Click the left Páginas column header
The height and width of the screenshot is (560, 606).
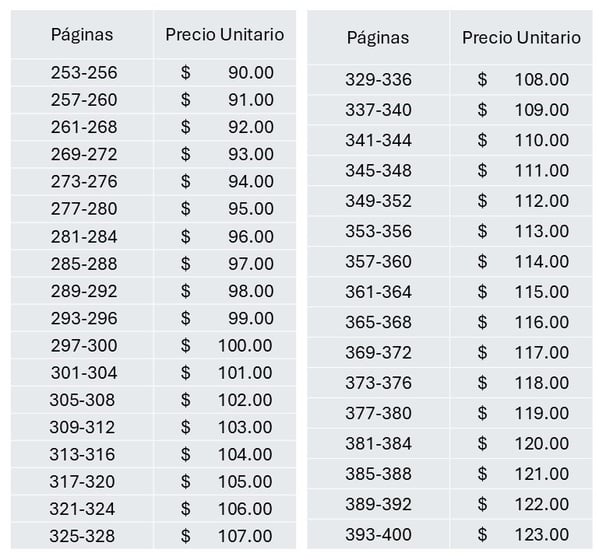pyautogui.click(x=82, y=35)
